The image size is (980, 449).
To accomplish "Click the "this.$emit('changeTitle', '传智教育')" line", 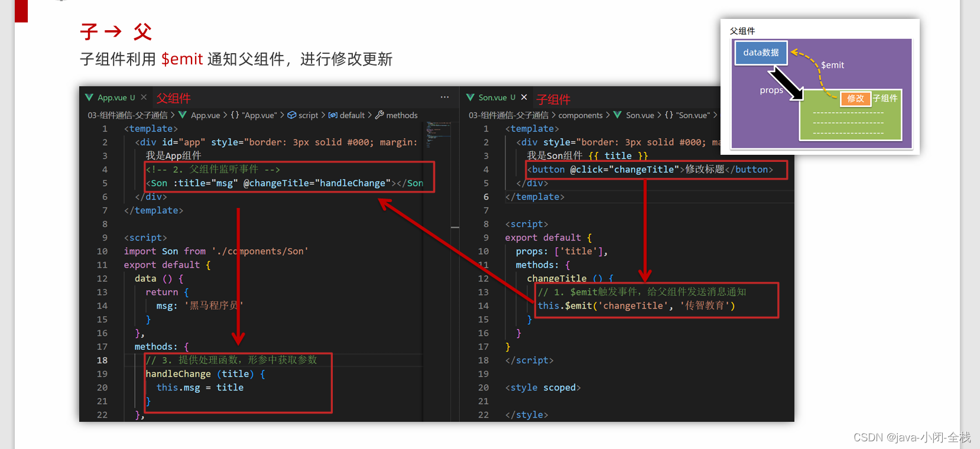I will pyautogui.click(x=637, y=306).
